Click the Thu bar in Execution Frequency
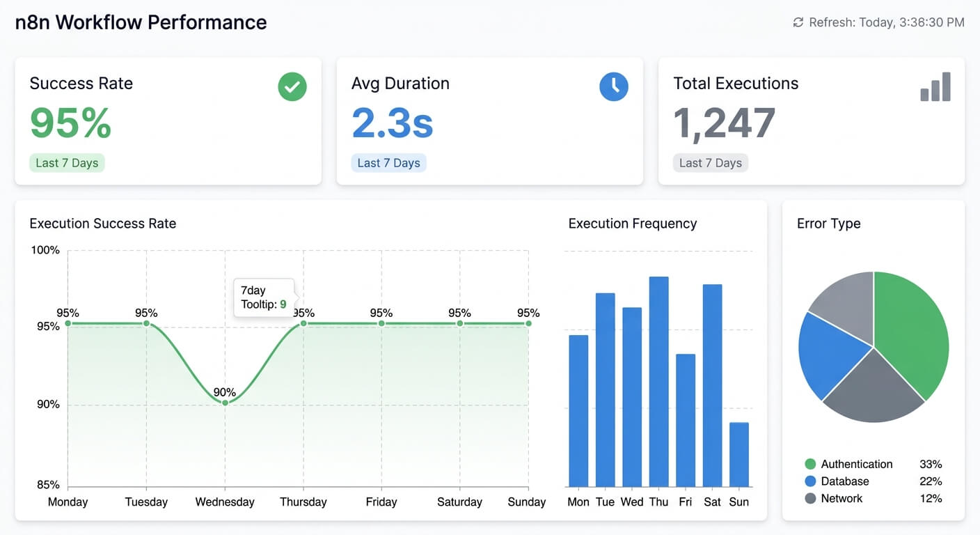Viewport: 980px width, 535px height. point(659,382)
